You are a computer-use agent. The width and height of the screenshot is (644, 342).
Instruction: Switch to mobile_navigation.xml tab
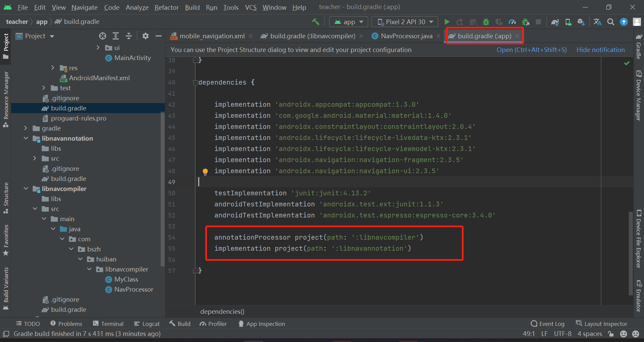(212, 36)
